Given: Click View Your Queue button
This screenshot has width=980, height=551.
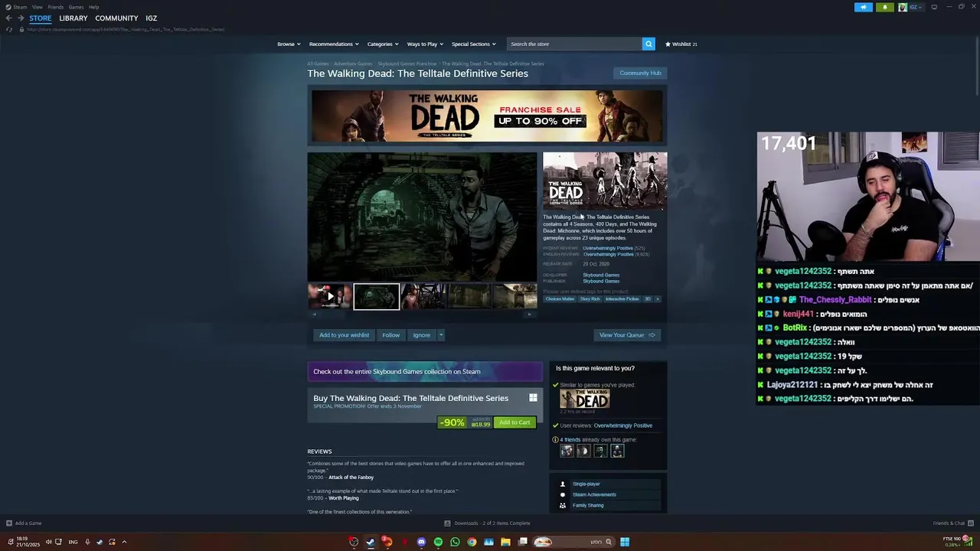Looking at the screenshot, I should [x=627, y=335].
